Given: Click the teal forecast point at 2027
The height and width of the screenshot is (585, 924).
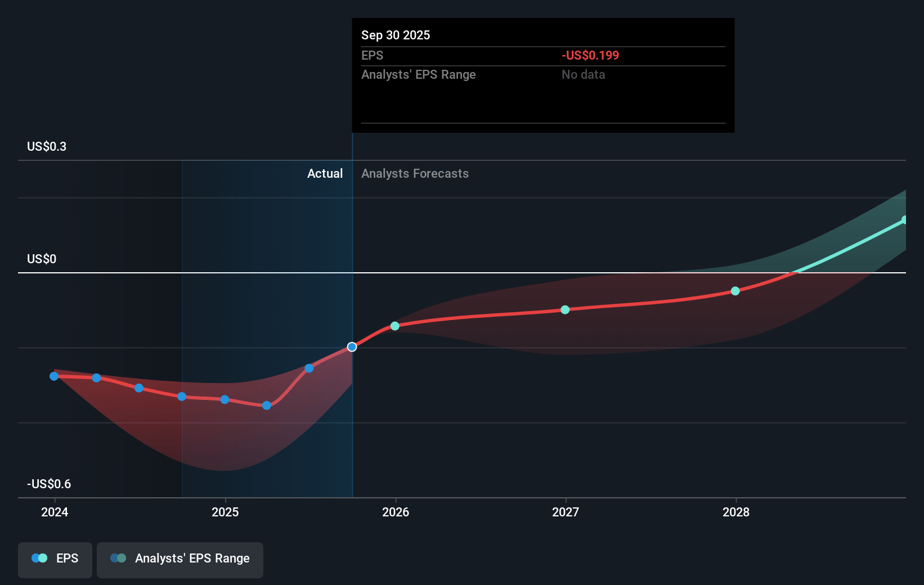Looking at the screenshot, I should (565, 310).
